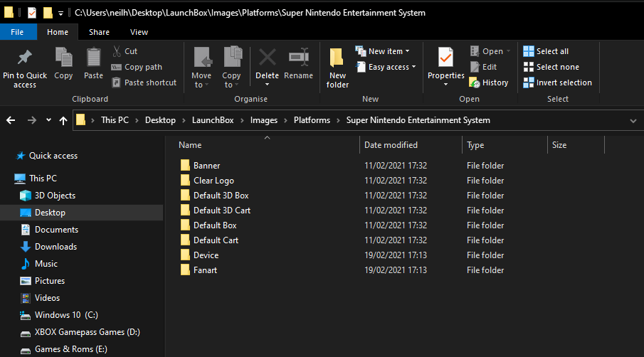Select the Device folder
The image size is (644, 357).
pos(200,255)
